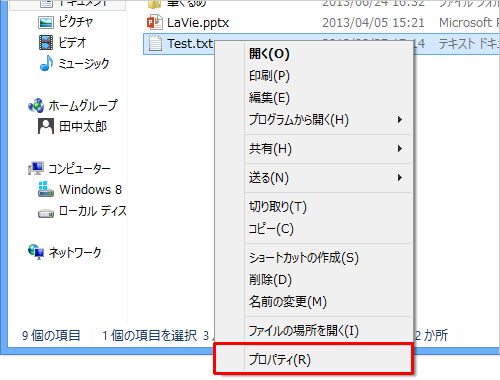Click the Network globe icon
This screenshot has width=500, height=380.
[36, 252]
